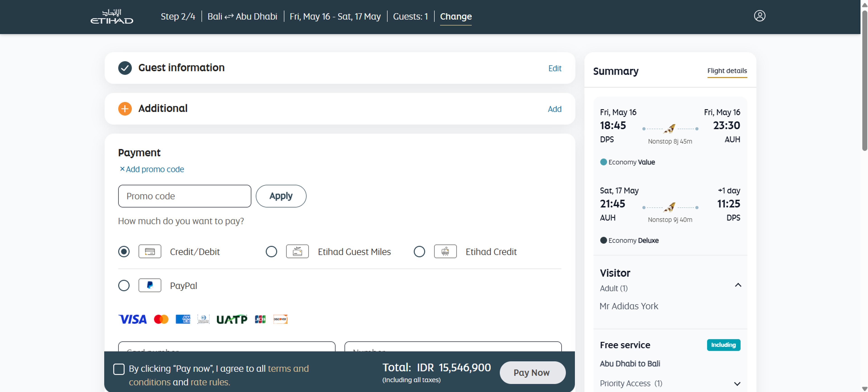
Task: Select the PayPal radio button
Action: click(x=124, y=286)
